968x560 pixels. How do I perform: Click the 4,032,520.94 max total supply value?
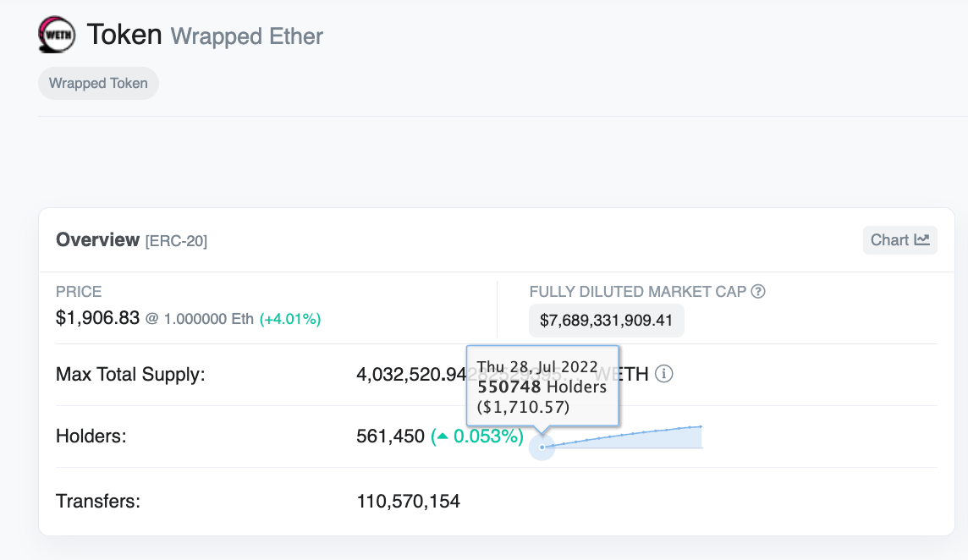click(x=411, y=374)
